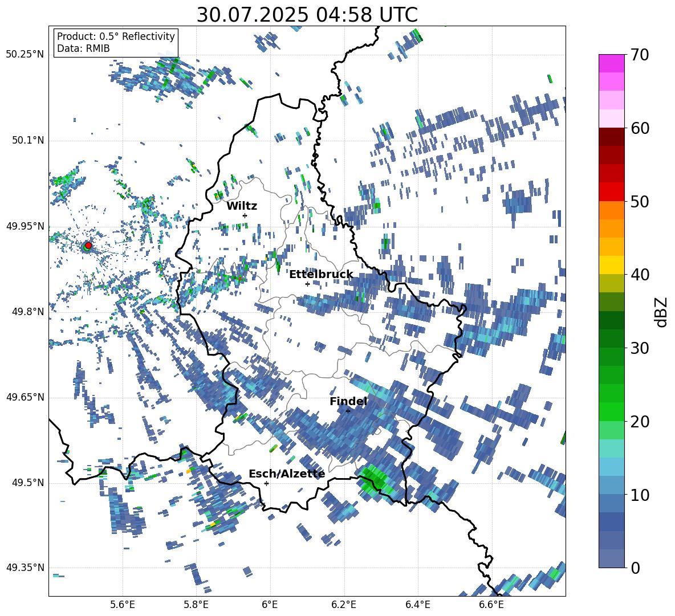The image size is (675, 616).
Task: Click the plot title 30.07.2025 04:58 UTC
Action: coord(307,15)
